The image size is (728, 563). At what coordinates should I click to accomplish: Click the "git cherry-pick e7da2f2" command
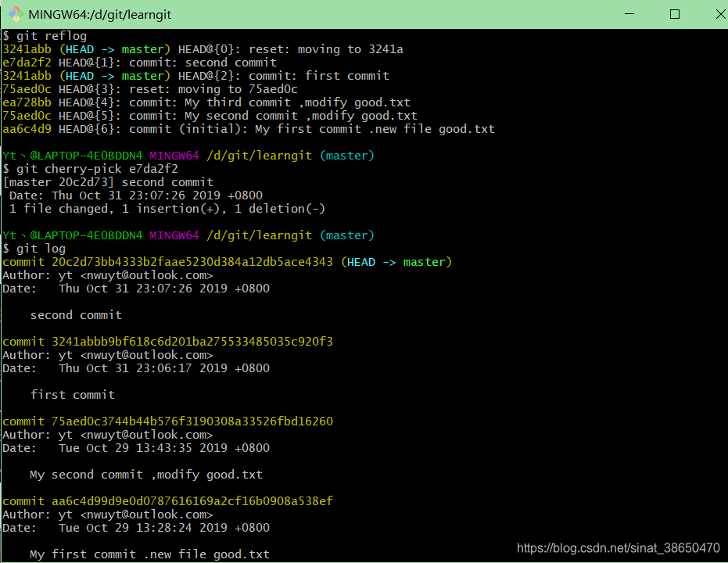90,168
